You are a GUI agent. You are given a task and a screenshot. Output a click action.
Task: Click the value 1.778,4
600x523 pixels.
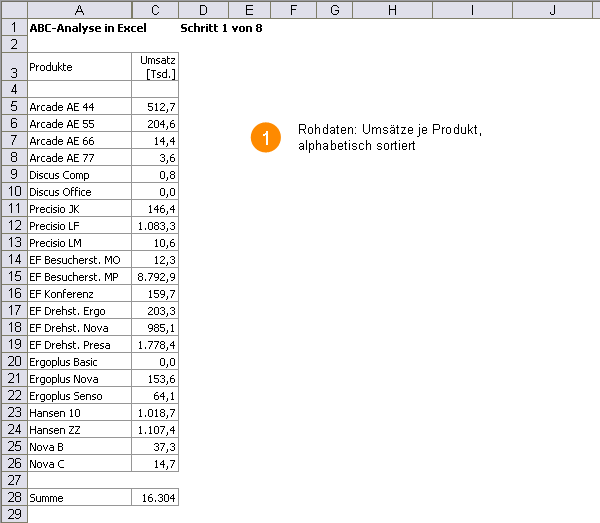click(155, 345)
